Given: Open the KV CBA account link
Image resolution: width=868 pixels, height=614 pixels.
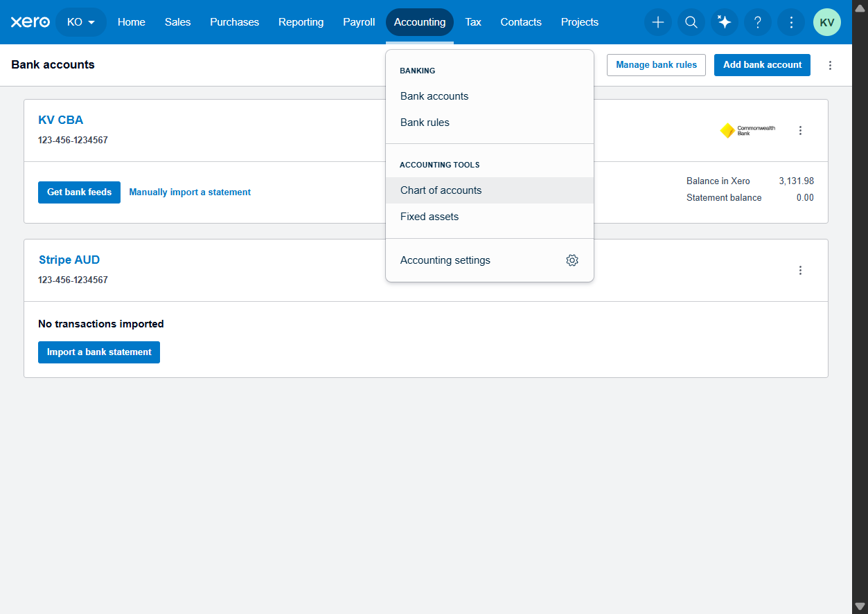Looking at the screenshot, I should (x=61, y=120).
